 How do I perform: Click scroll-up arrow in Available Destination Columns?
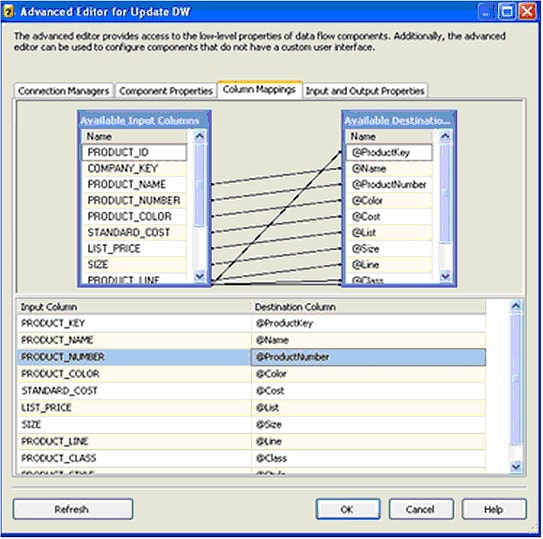(445, 136)
